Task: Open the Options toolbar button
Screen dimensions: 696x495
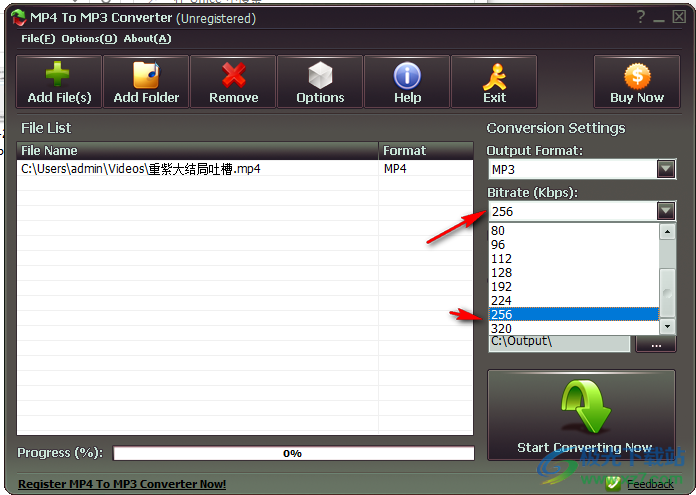Action: 320,82
